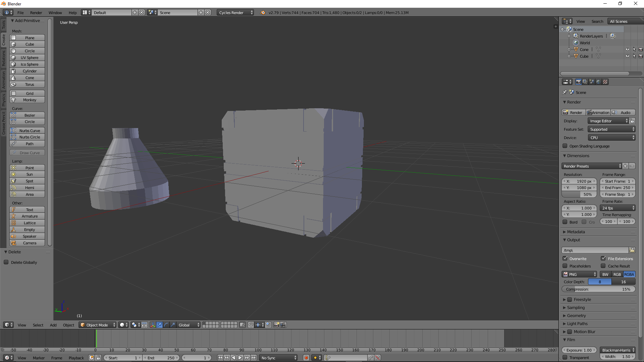The height and width of the screenshot is (362, 644).
Task: Click the viewport shading sphere icon
Action: 123,324
